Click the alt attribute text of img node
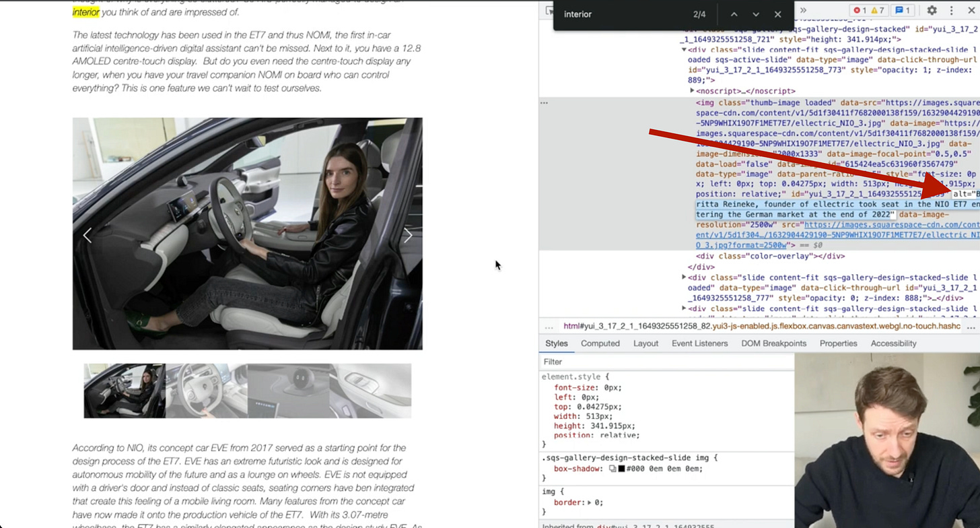 [837, 204]
